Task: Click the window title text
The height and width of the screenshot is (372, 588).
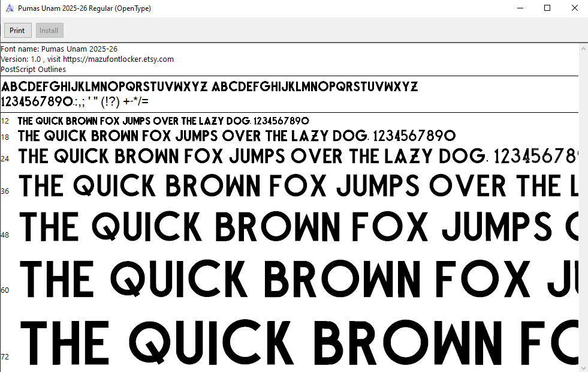Action: coord(84,8)
